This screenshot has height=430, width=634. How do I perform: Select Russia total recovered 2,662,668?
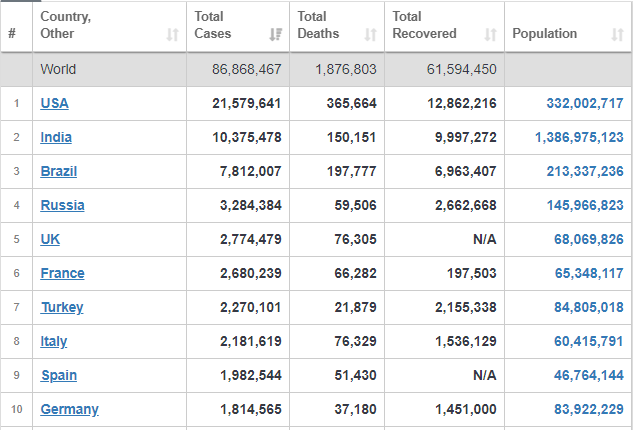point(465,205)
